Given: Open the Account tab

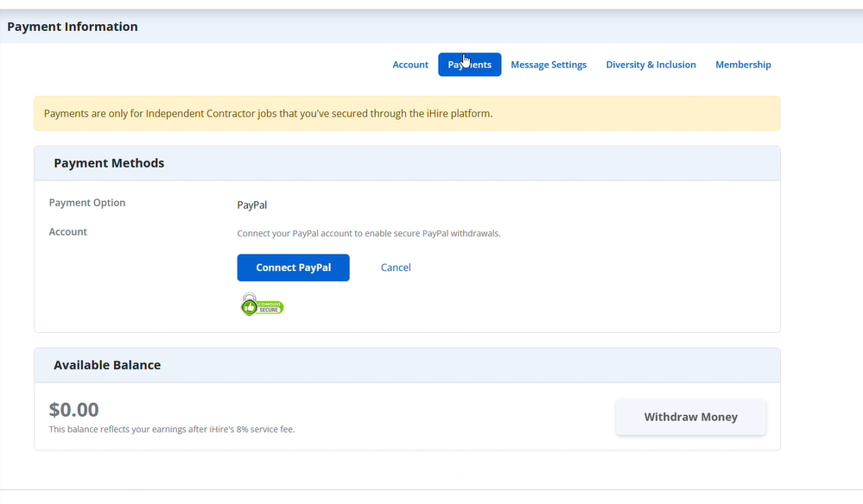Looking at the screenshot, I should tap(410, 65).
